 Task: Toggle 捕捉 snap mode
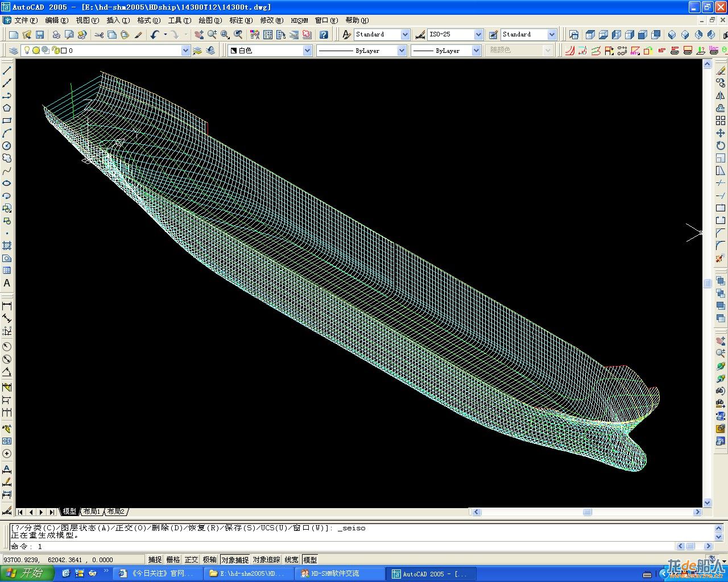tap(155, 560)
